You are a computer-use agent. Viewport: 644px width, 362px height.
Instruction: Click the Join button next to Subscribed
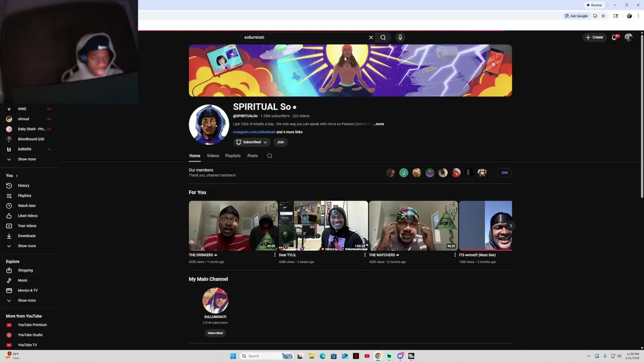pyautogui.click(x=280, y=142)
